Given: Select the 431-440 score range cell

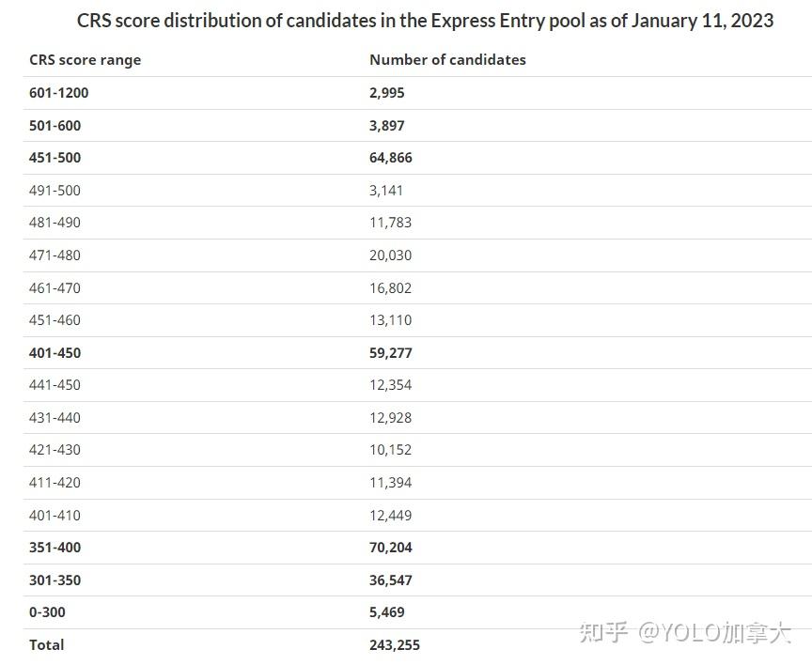Looking at the screenshot, I should [55, 418].
